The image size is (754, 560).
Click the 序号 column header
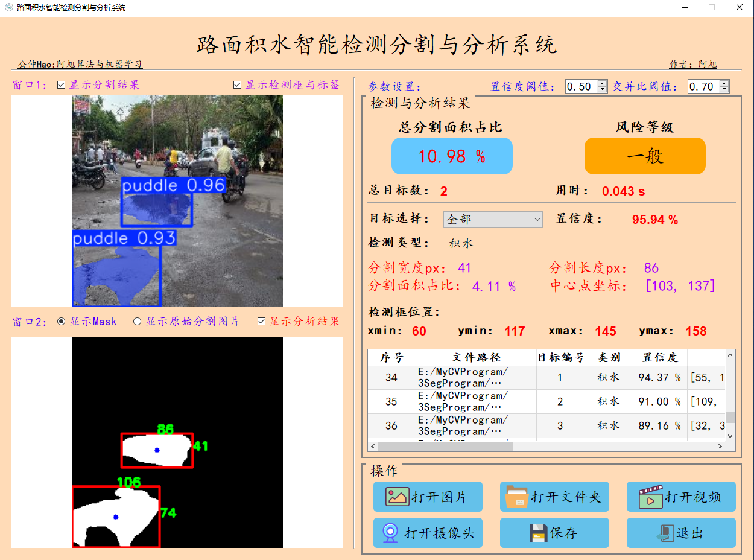[391, 357]
